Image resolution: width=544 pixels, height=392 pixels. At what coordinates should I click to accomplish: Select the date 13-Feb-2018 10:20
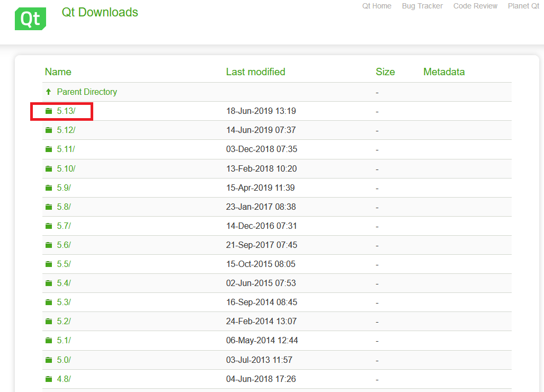pyautogui.click(x=262, y=168)
